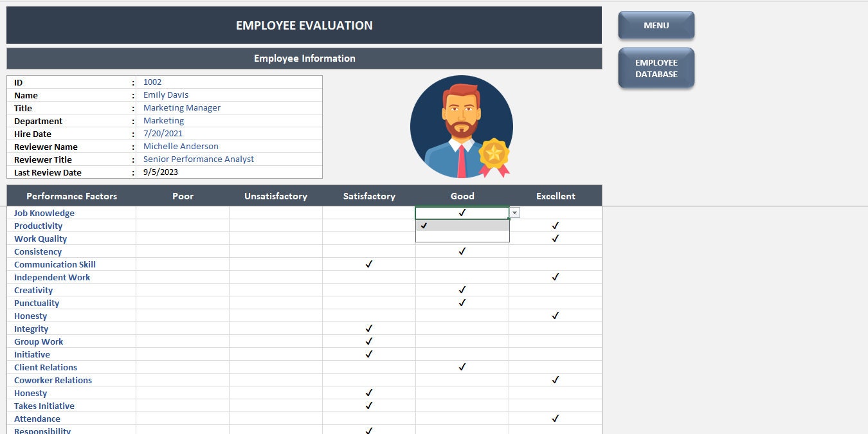Screen dimensions: 868x434
Task: Click the Last Review Date value 9/5/2023
Action: pyautogui.click(x=161, y=172)
